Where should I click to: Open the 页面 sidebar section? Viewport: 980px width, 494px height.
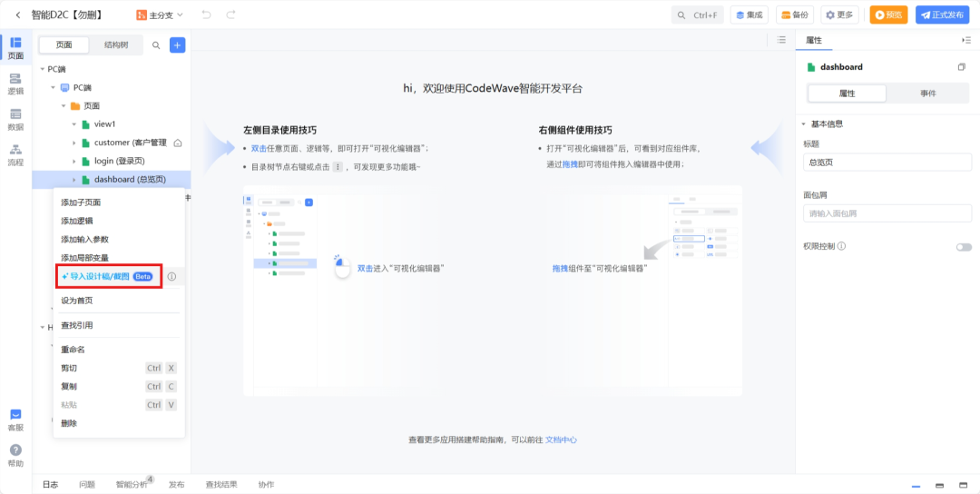coord(15,48)
